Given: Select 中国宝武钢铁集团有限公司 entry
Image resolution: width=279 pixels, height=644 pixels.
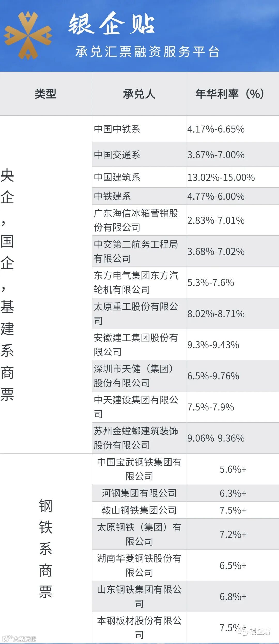Looking at the screenshot, I should [139, 469].
